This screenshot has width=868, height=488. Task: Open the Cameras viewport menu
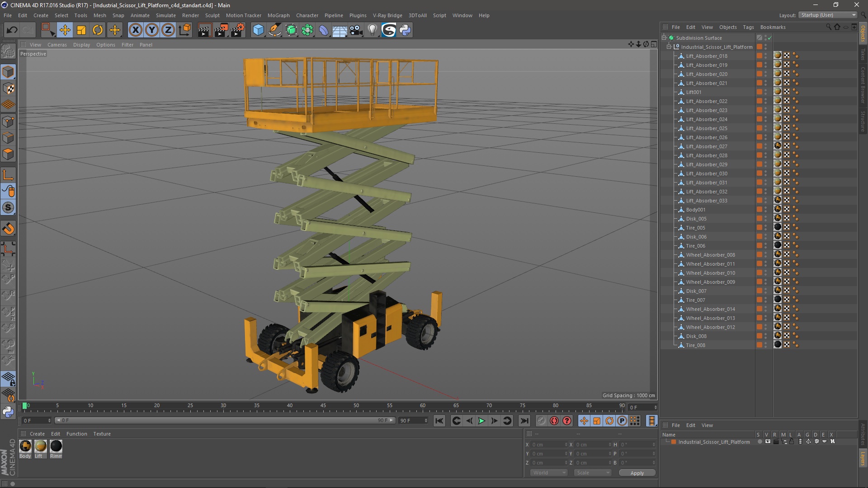point(57,45)
